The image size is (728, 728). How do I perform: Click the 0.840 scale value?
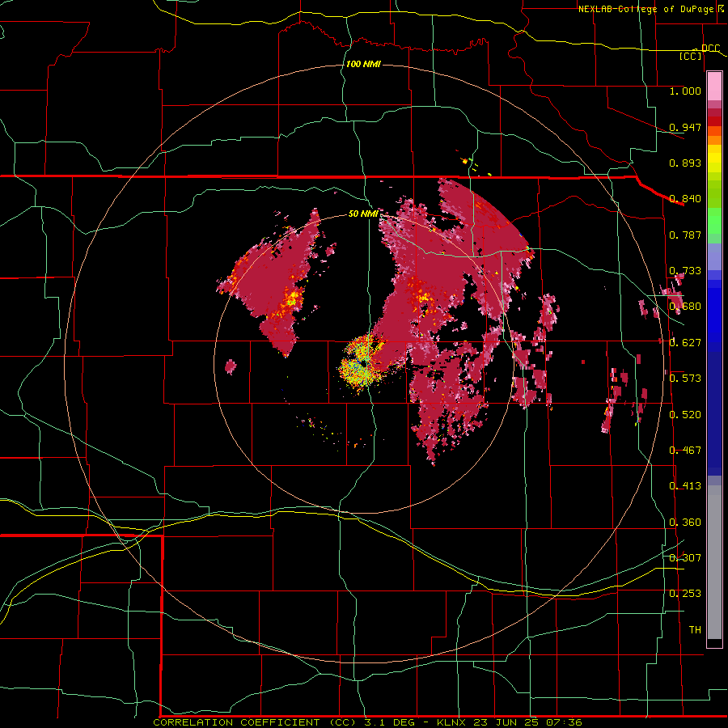click(685, 198)
